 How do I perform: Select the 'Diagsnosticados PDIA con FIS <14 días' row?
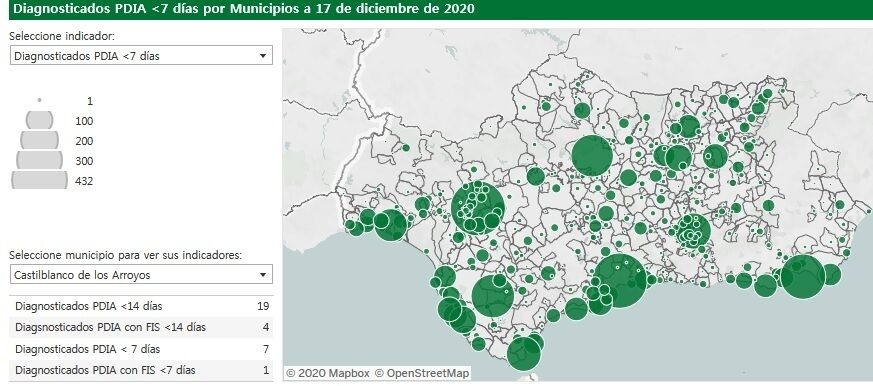coord(141,327)
